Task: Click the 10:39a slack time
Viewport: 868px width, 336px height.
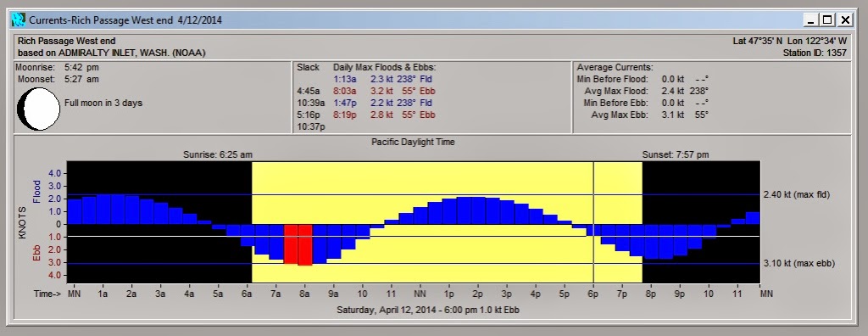Action: [x=310, y=103]
